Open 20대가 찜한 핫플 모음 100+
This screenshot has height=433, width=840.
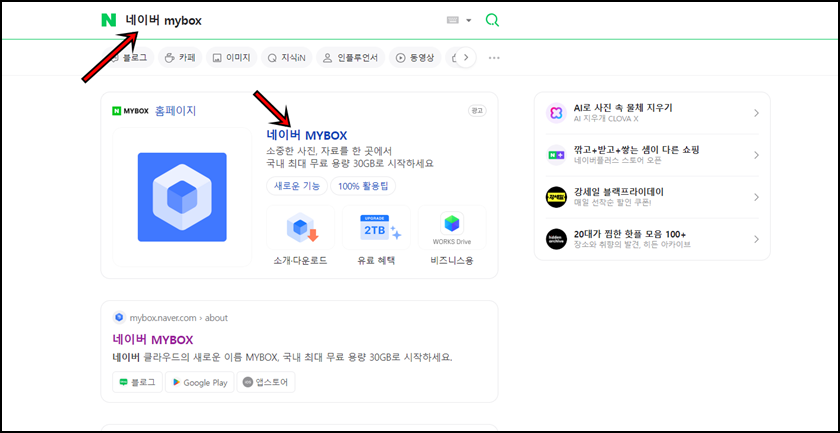[630, 234]
